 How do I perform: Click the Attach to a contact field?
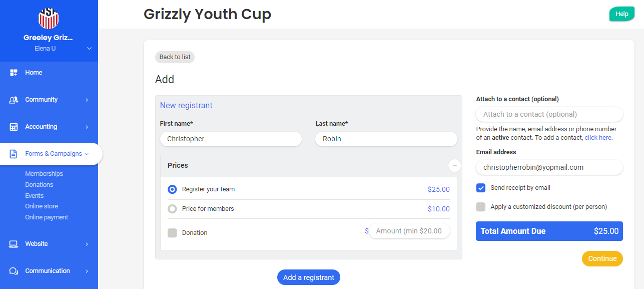[x=549, y=114]
